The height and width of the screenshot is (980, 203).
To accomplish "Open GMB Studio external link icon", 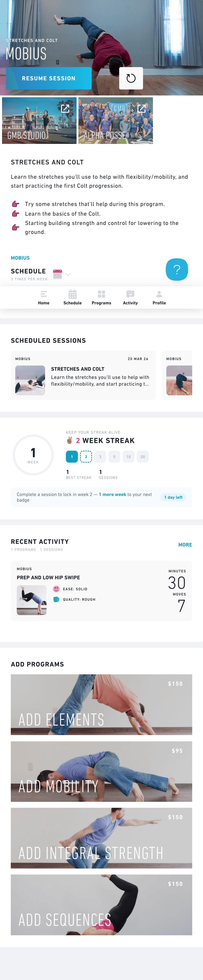I will point(65,109).
